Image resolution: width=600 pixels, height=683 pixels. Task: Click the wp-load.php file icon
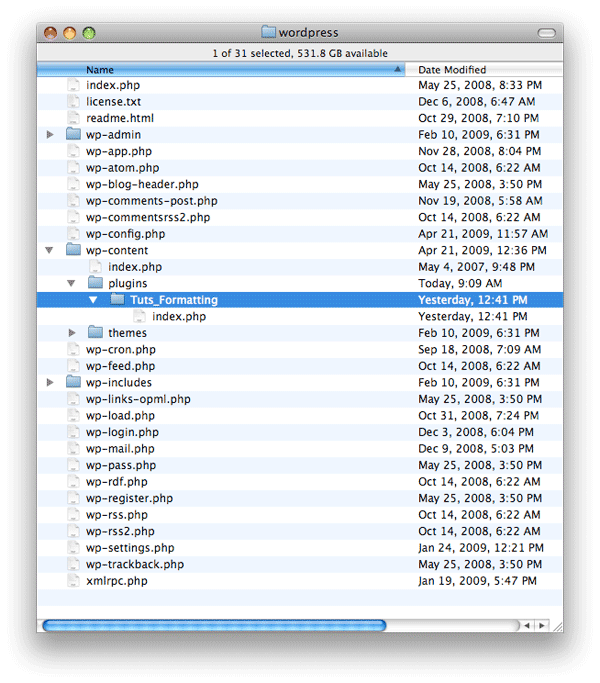(x=74, y=416)
